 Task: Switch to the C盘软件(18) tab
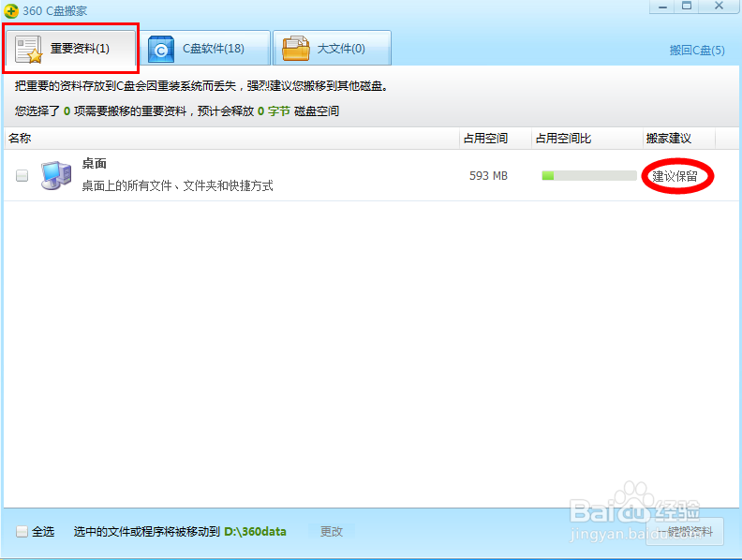click(206, 49)
